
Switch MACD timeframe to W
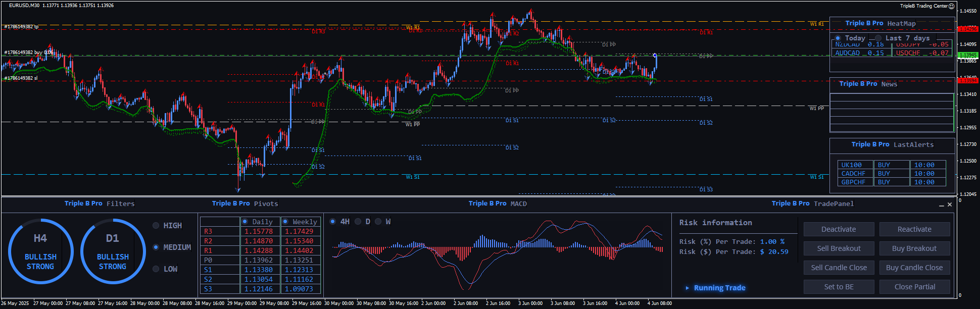(378, 222)
